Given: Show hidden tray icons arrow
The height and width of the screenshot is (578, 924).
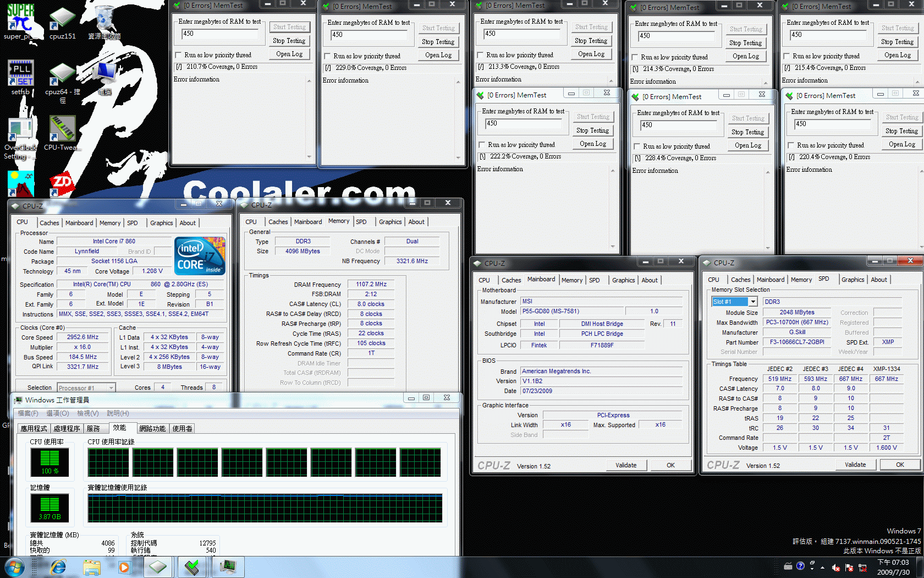Looking at the screenshot, I should (823, 567).
